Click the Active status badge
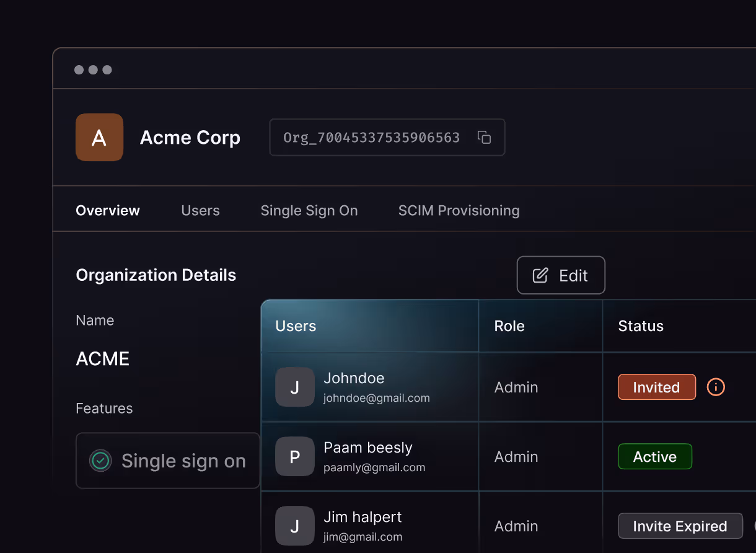 point(655,457)
